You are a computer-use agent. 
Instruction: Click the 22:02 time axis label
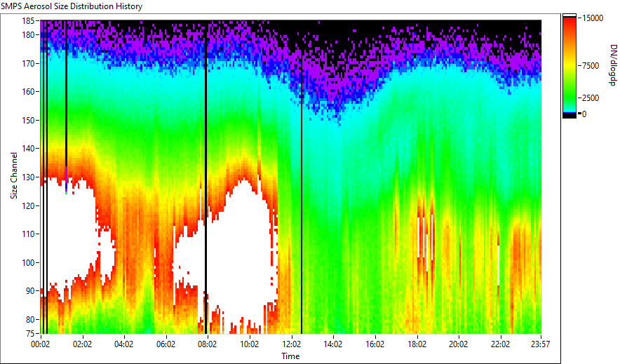pyautogui.click(x=500, y=344)
